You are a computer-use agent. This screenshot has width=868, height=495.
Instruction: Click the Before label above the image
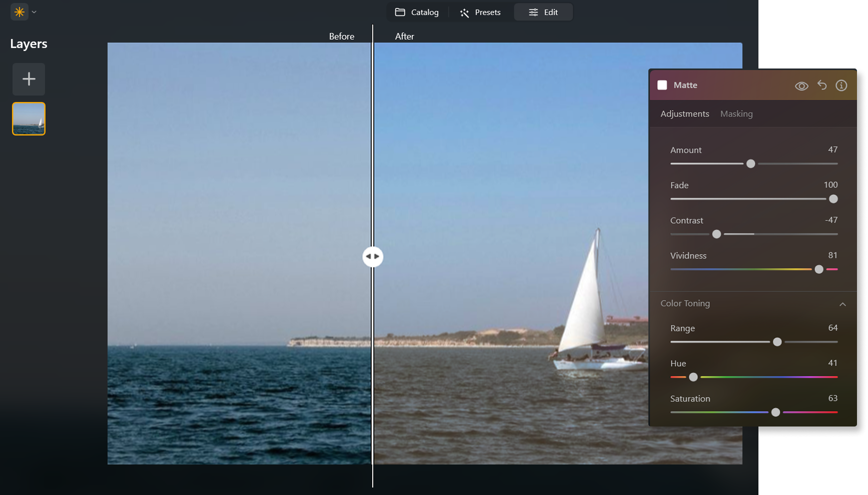click(342, 36)
